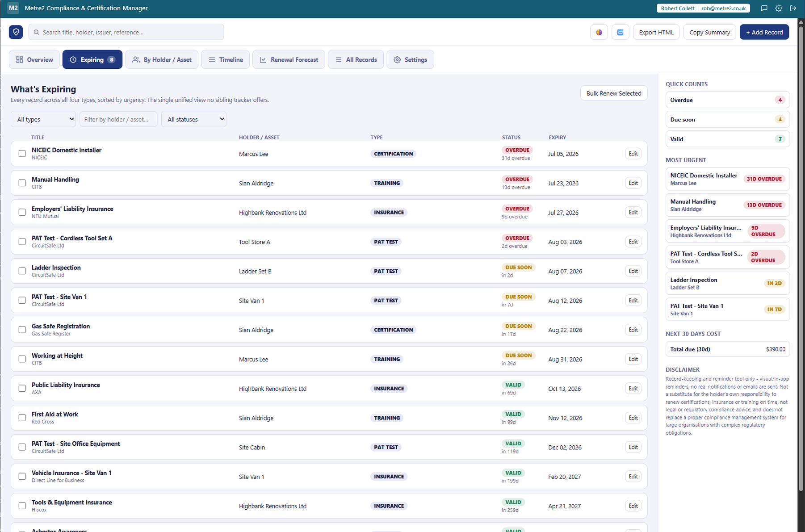The image size is (805, 532).
Task: Click Copy Summary
Action: pos(709,32)
